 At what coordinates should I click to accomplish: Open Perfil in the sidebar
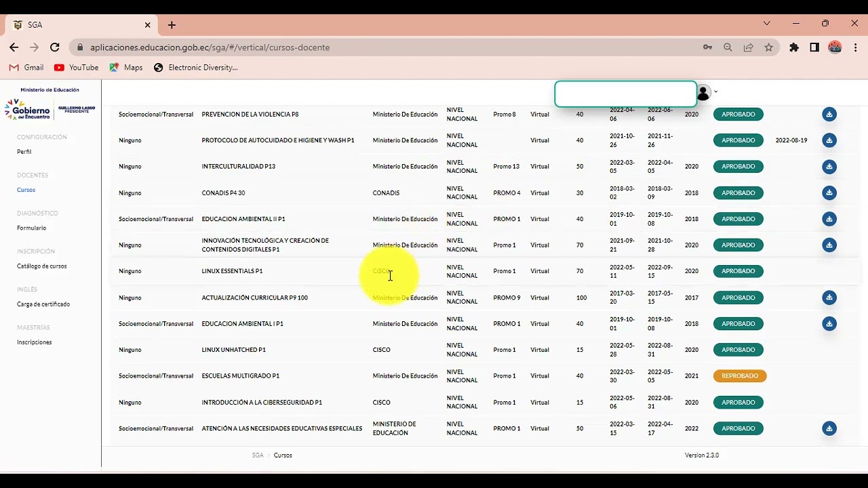(x=24, y=152)
